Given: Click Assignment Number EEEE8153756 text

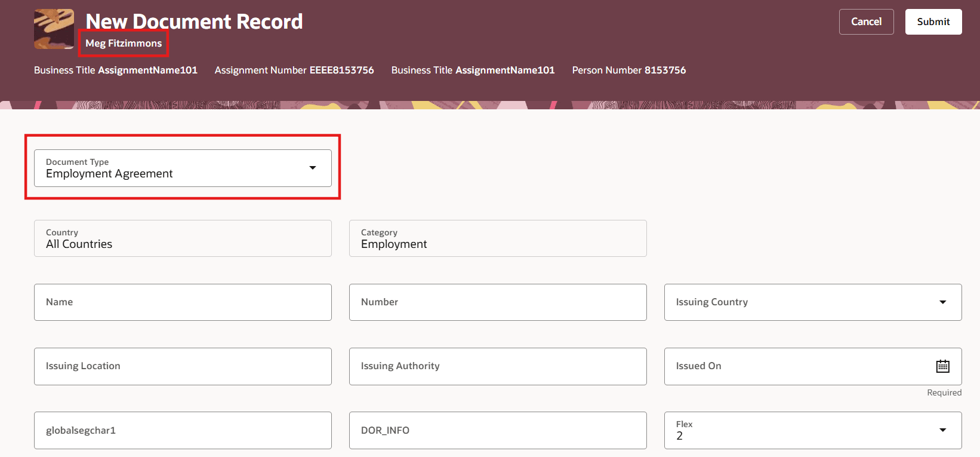Looking at the screenshot, I should tap(294, 70).
